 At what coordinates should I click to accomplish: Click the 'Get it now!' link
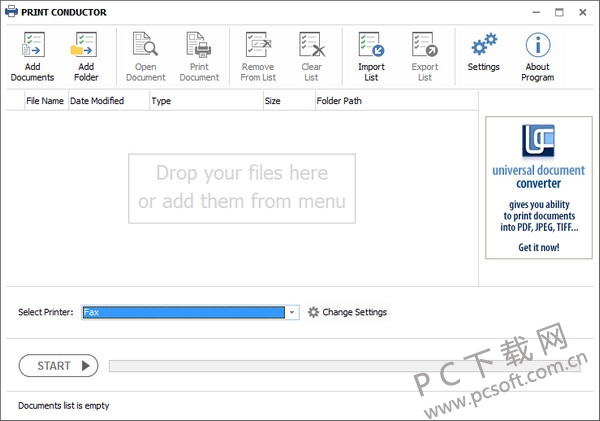pos(539,247)
